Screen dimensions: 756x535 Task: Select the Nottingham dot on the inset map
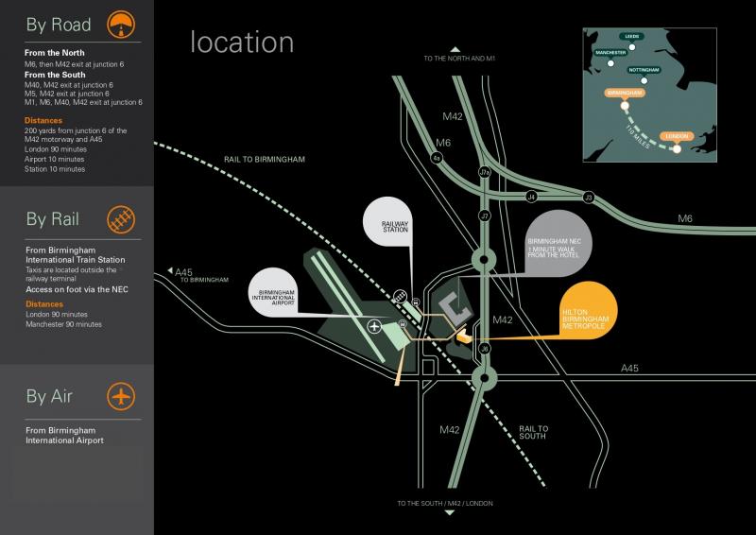[x=644, y=80]
